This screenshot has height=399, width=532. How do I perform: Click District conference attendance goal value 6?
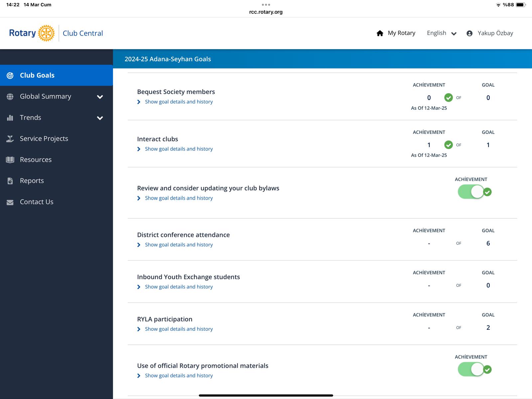(x=488, y=243)
